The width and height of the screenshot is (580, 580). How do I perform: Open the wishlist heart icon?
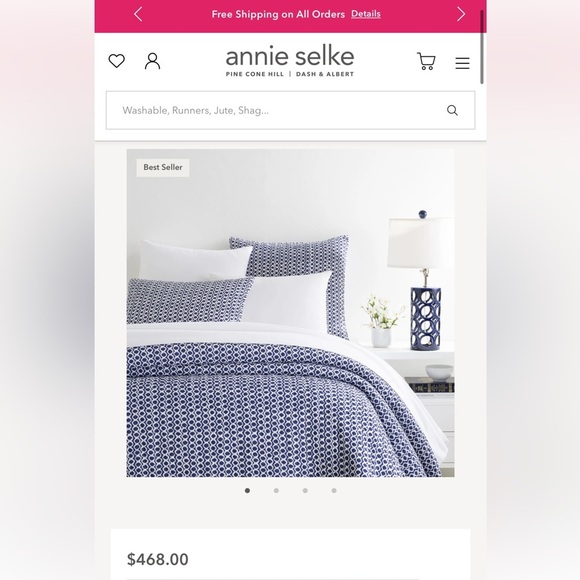pos(117,61)
